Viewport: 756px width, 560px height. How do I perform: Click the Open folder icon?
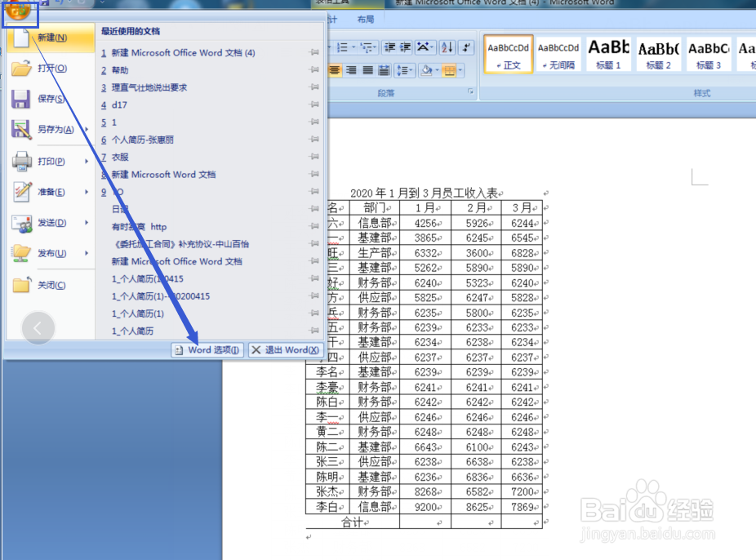coord(21,69)
